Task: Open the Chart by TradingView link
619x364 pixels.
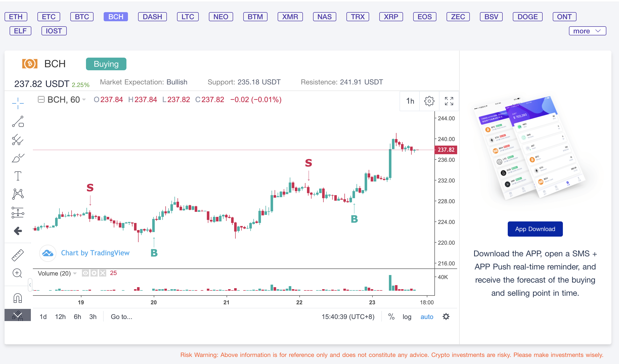Action: (95, 253)
